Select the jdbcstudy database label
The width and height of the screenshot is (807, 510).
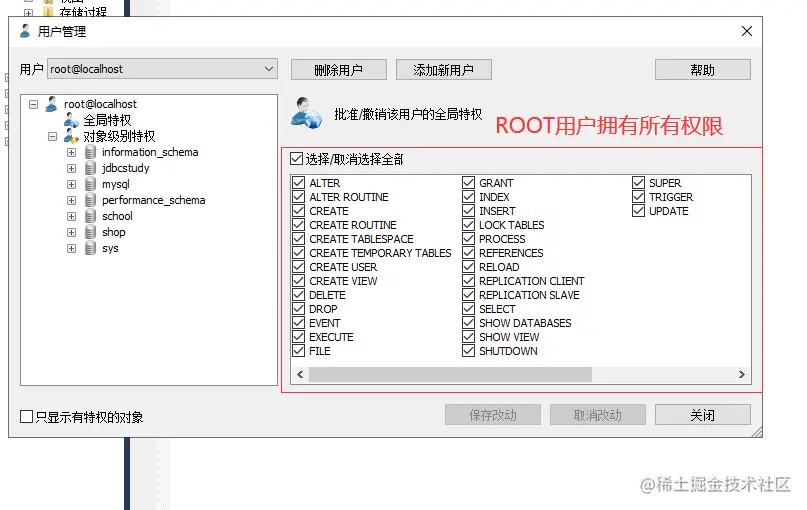pyautogui.click(x=126, y=168)
